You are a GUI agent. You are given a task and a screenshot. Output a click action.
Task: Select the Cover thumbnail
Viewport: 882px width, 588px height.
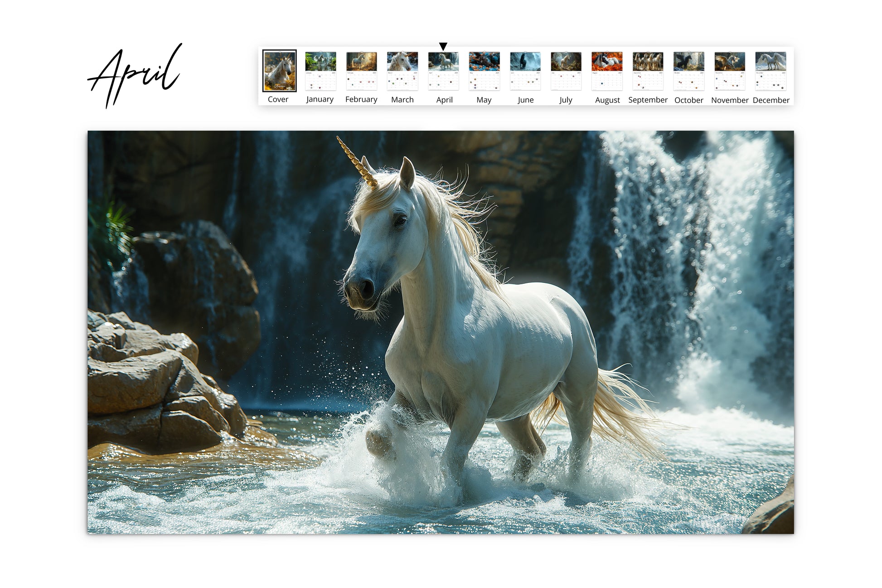tap(279, 71)
